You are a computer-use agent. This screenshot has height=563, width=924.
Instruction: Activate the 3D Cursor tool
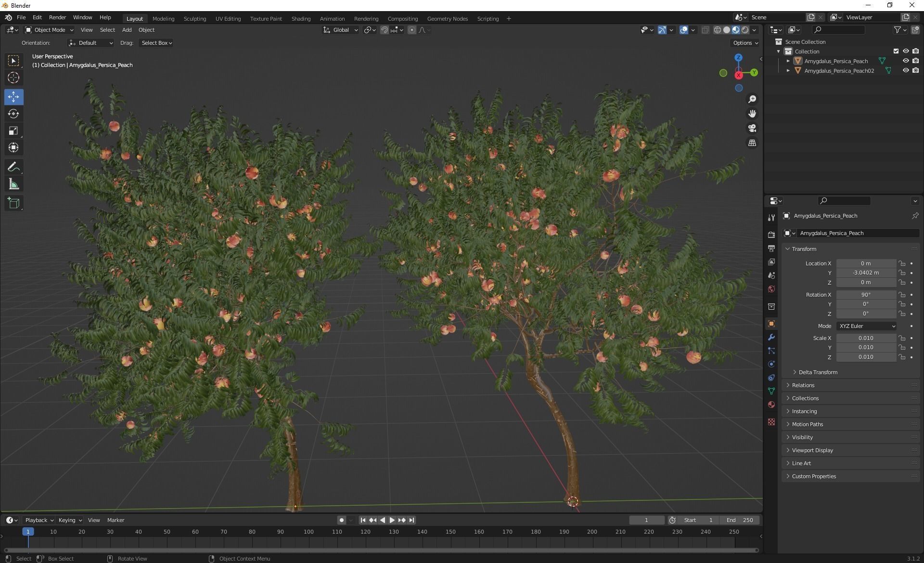[x=13, y=78]
